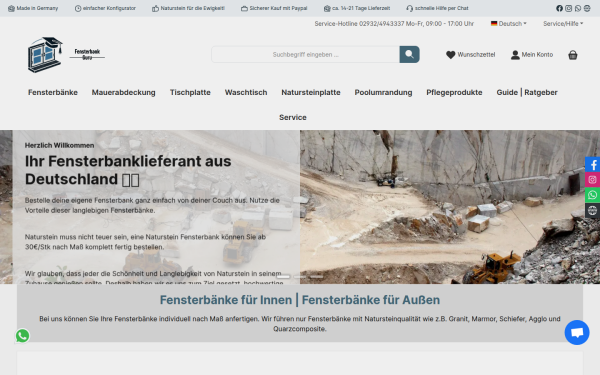Open the blue live chat widget
The width and height of the screenshot is (600, 375).
tap(577, 332)
